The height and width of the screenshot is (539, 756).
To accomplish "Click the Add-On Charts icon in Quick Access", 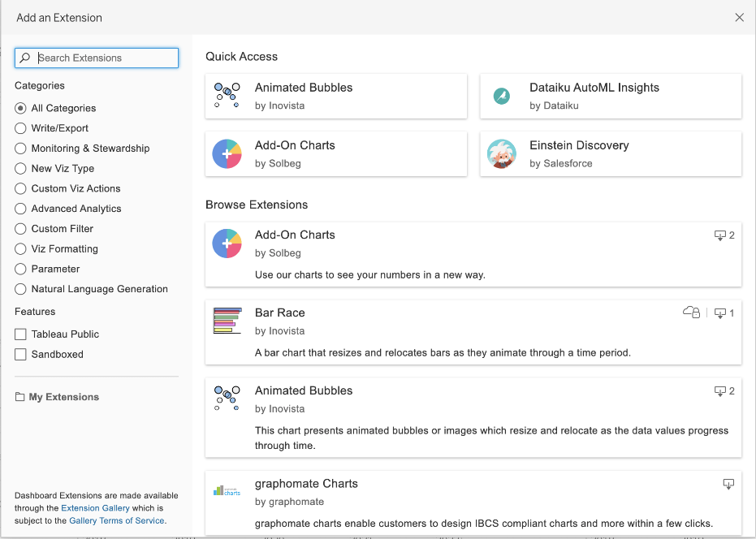I will click(227, 153).
